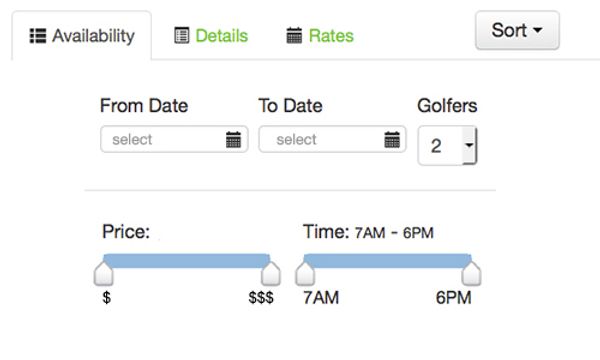Expand the Golfers count dropdown
Screen dimensions: 600x360
[447, 146]
